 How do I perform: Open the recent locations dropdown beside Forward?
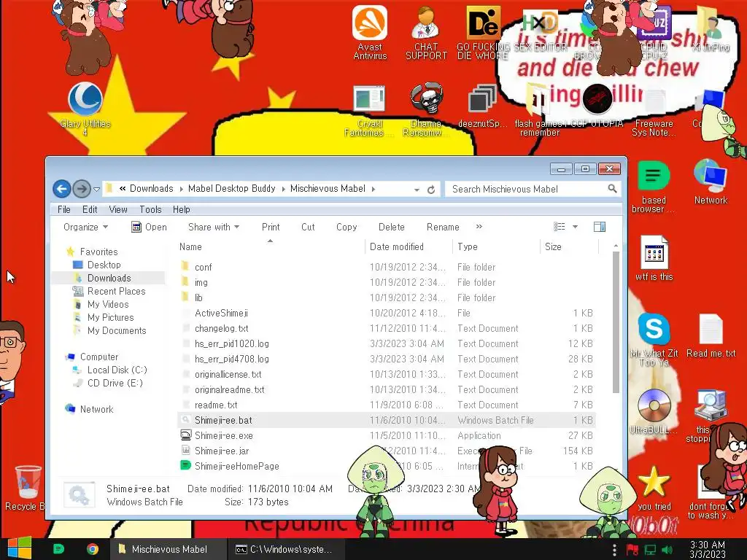[97, 190]
